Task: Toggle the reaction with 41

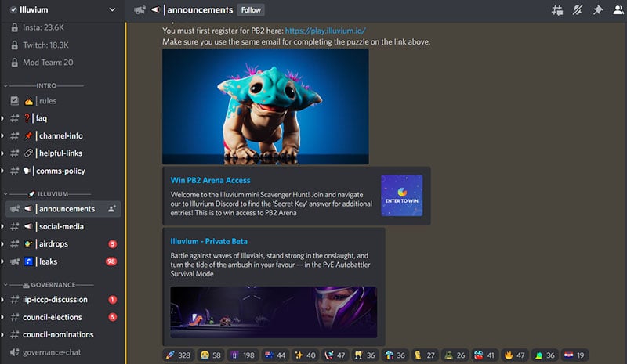Action: click(x=484, y=355)
